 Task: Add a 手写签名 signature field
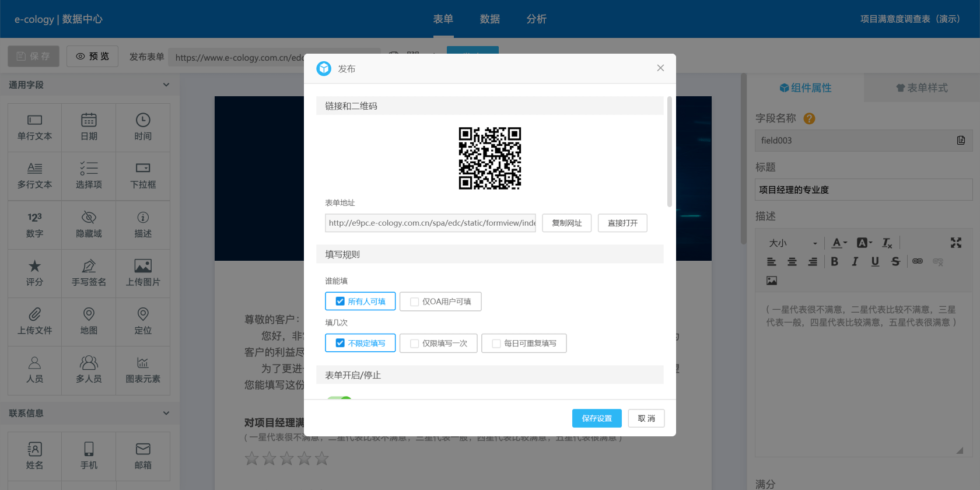click(89, 274)
